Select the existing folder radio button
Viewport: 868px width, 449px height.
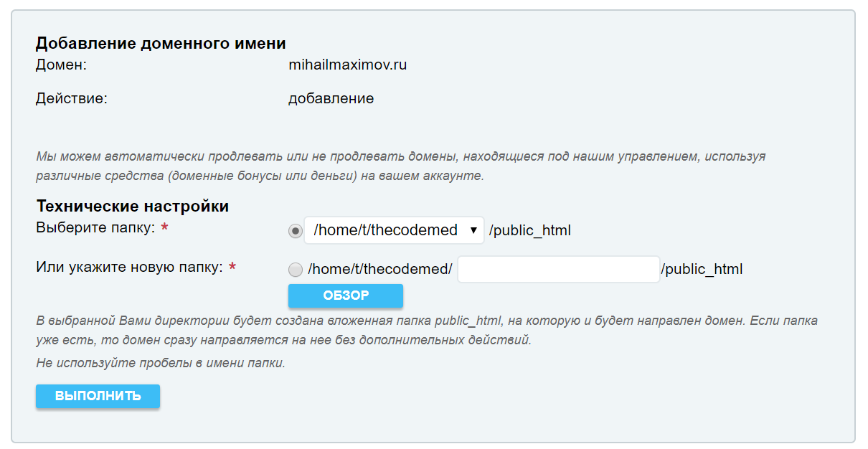click(295, 231)
